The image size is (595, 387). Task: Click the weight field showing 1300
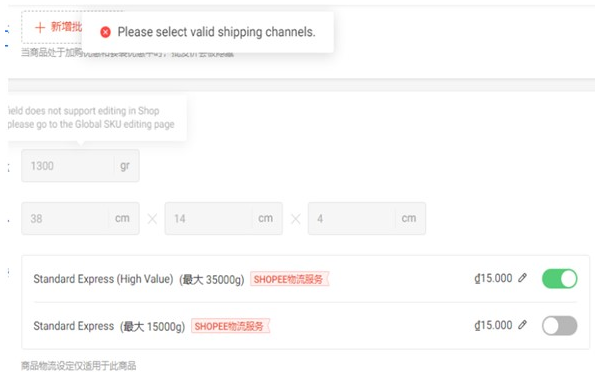coord(80,166)
